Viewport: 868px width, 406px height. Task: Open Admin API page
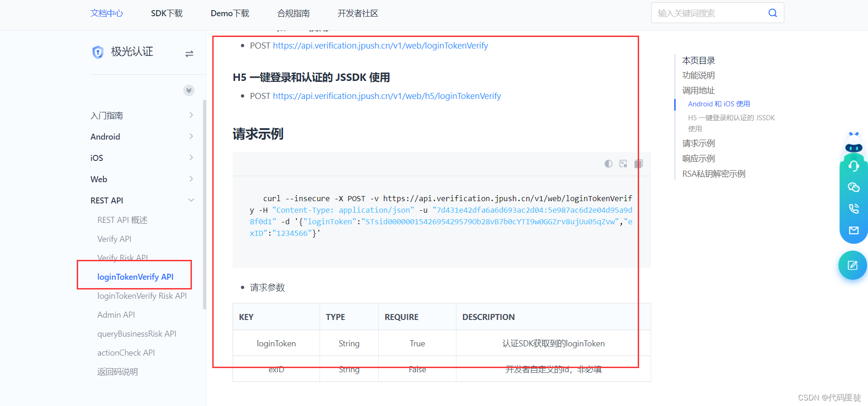[x=116, y=315]
